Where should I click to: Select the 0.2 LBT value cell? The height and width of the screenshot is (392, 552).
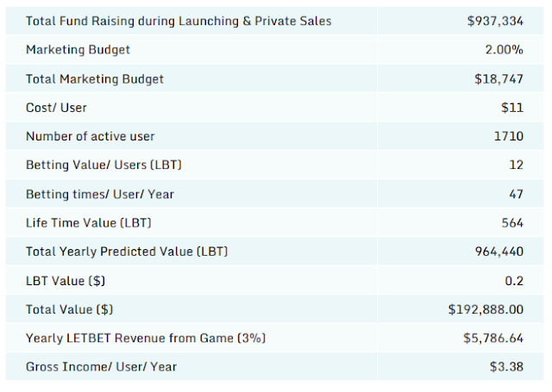[x=514, y=281]
